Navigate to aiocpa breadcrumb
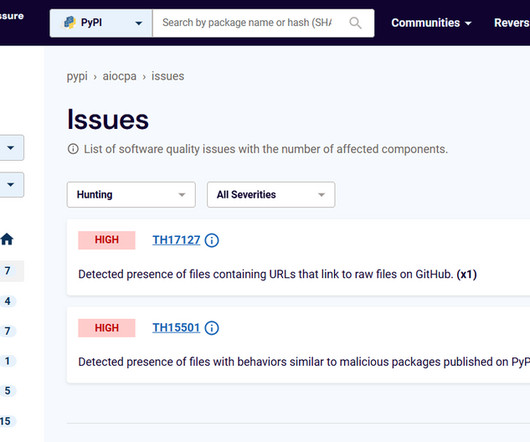Screen dimensions: 530x442 120,76
